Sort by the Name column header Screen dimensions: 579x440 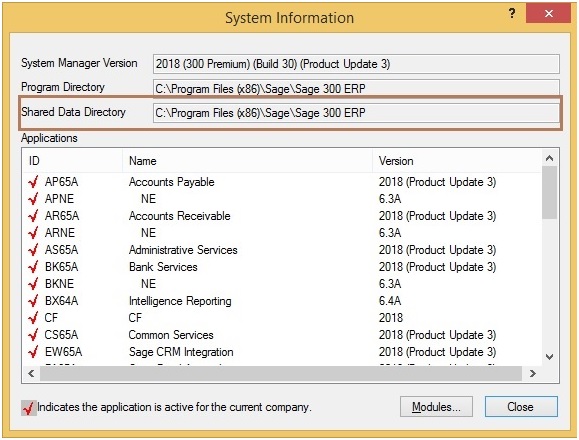click(x=247, y=161)
